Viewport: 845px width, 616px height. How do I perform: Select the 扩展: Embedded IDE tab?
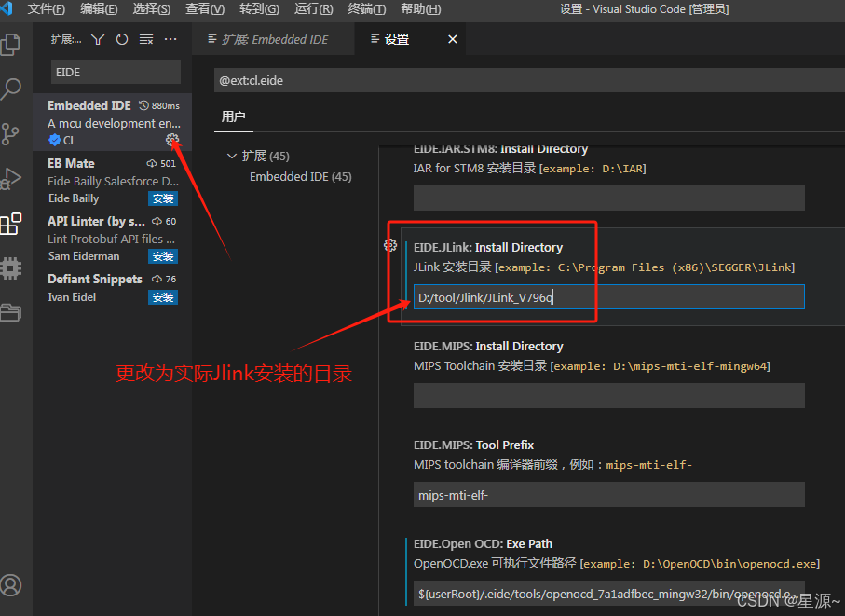point(273,39)
